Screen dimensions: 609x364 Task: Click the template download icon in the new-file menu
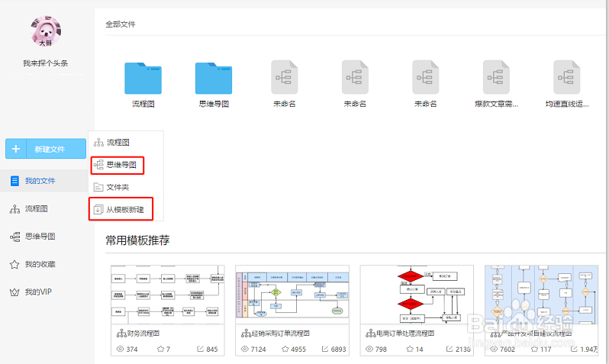coord(98,210)
